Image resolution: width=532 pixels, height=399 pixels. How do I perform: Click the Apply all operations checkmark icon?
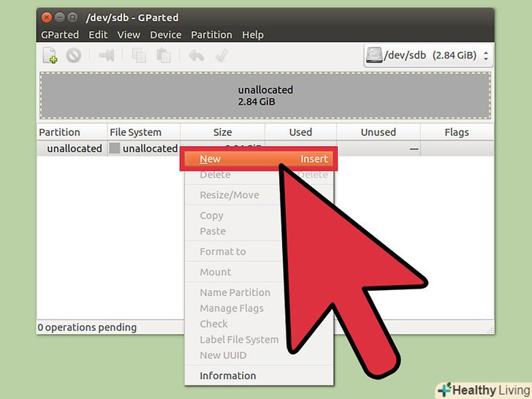point(221,56)
